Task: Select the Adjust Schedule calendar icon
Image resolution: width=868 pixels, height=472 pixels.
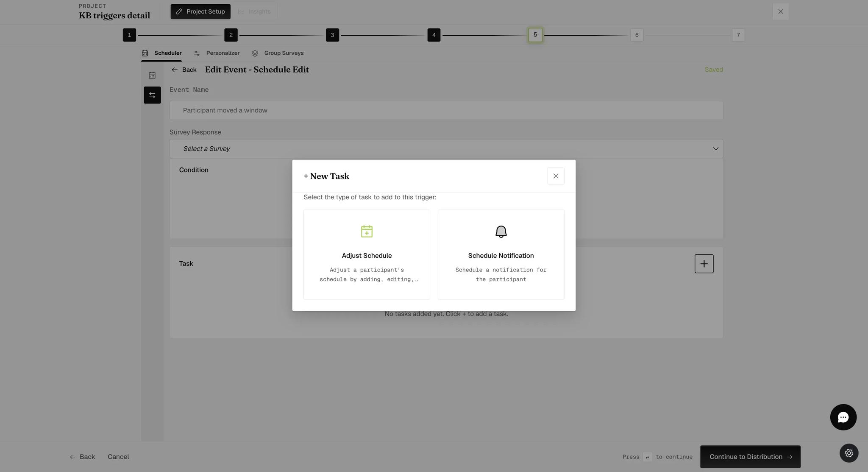Action: (367, 232)
